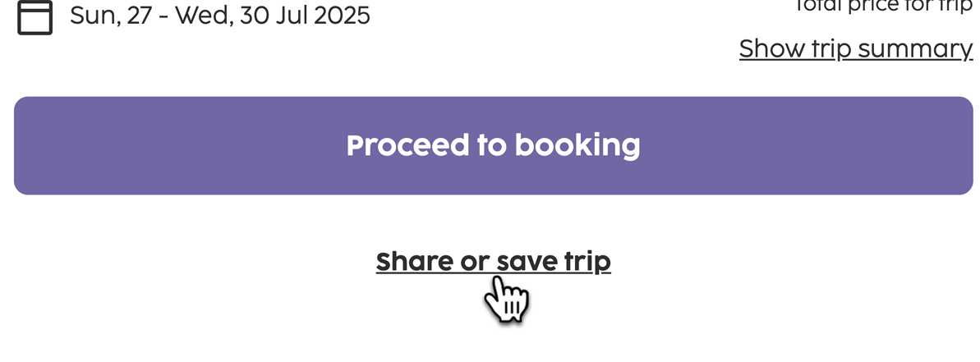Open the date picker using the calendar icon

click(x=35, y=17)
